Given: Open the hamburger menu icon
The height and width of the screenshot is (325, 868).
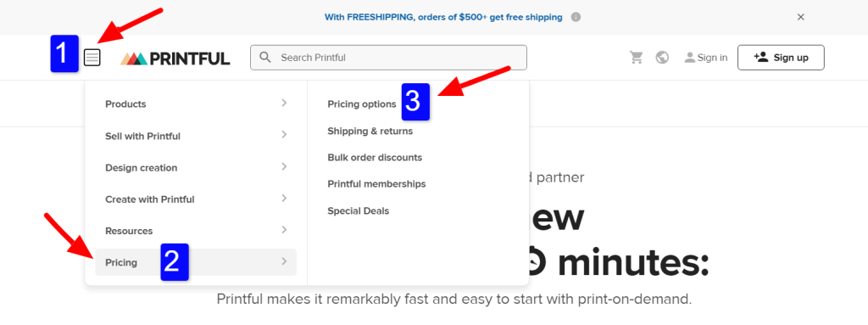Looking at the screenshot, I should [x=92, y=57].
